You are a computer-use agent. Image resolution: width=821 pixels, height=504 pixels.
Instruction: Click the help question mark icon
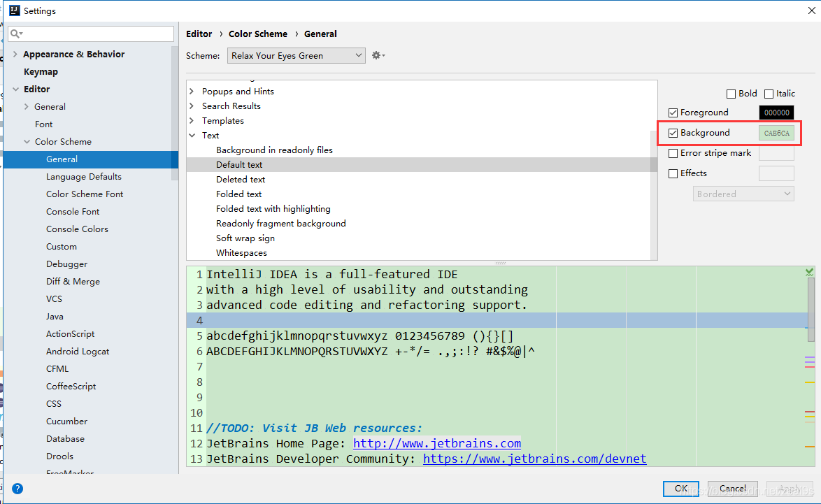(17, 489)
